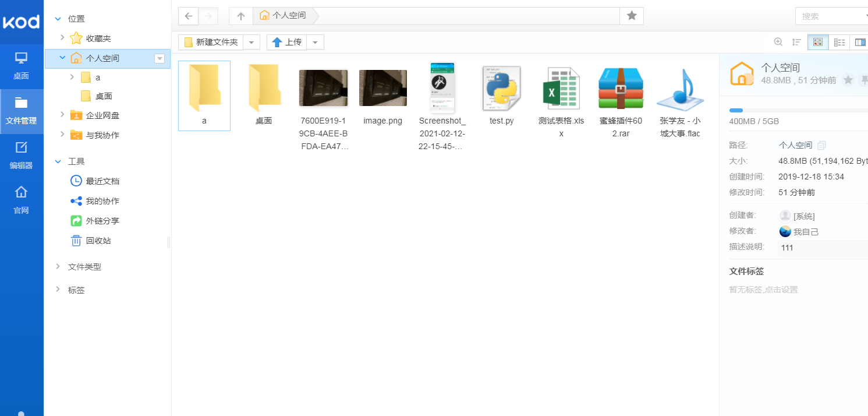Go back with the left arrow
This screenshot has width=868, height=416.
click(188, 16)
